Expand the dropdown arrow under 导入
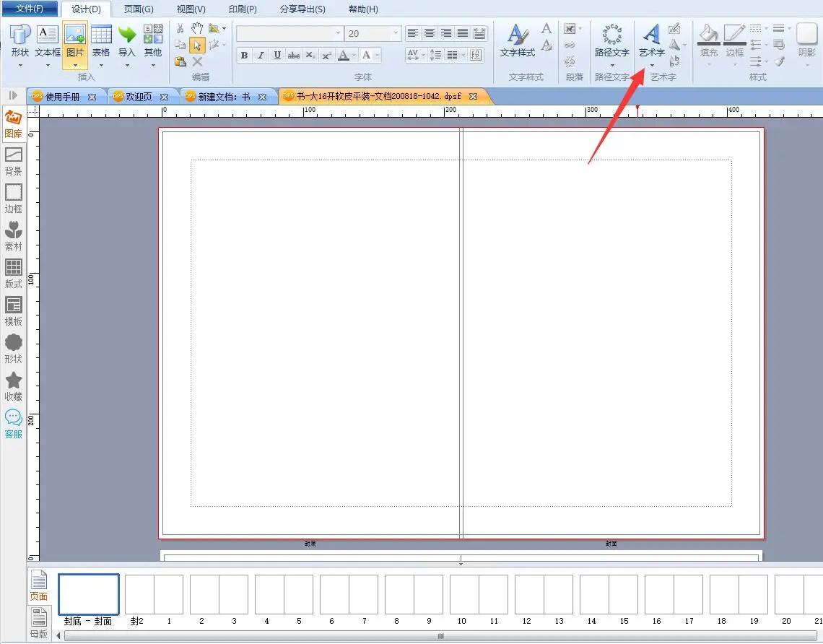 point(127,66)
